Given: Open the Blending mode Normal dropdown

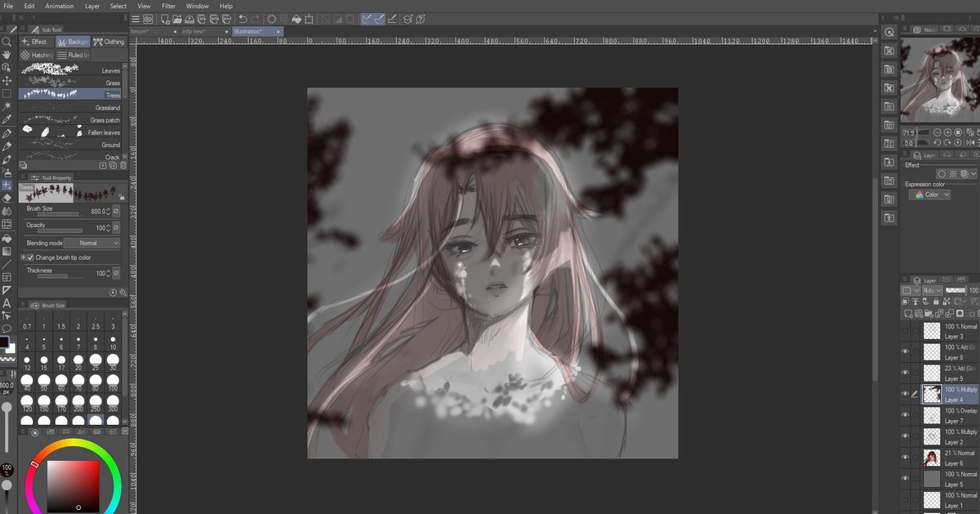Looking at the screenshot, I should tap(90, 243).
